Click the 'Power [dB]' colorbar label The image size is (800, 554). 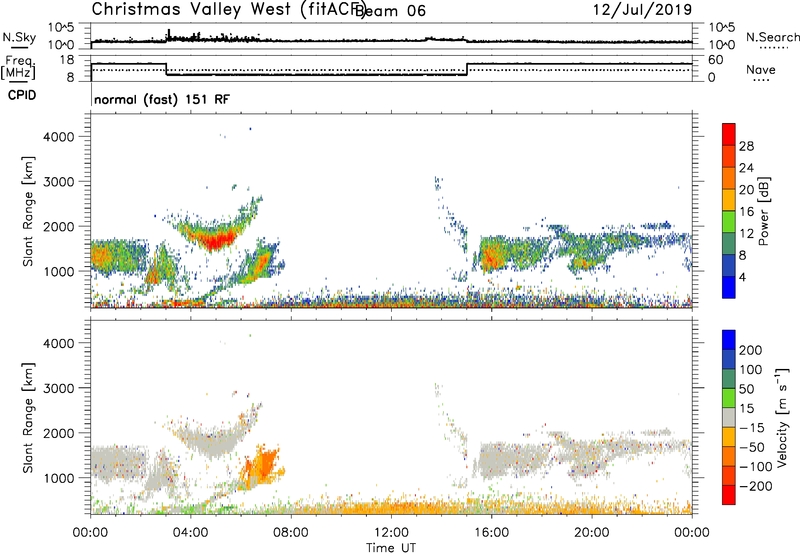763,212
